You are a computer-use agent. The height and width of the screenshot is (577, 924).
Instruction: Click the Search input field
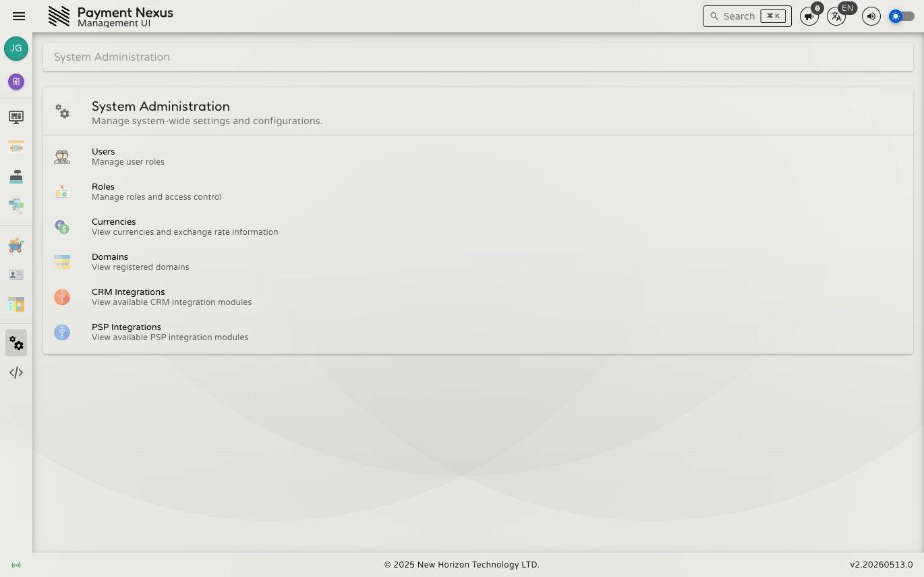coord(747,16)
